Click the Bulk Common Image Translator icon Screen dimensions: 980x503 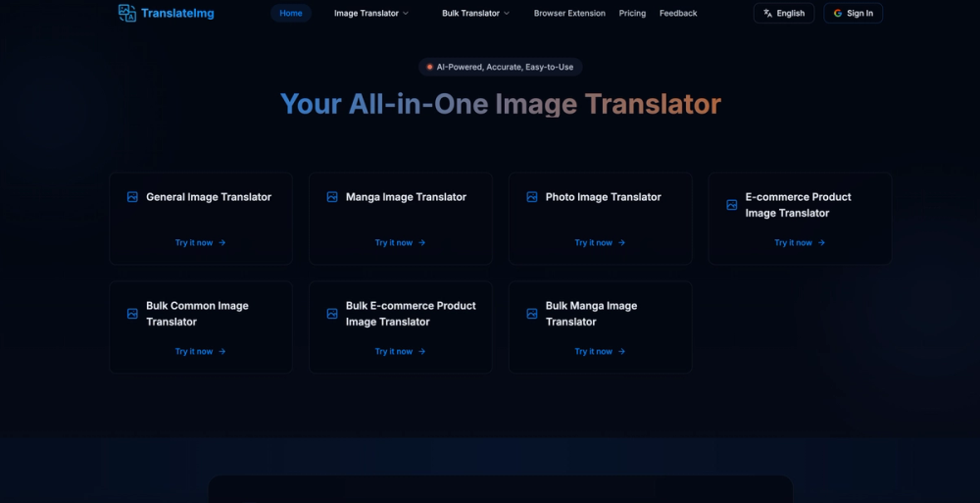(132, 314)
